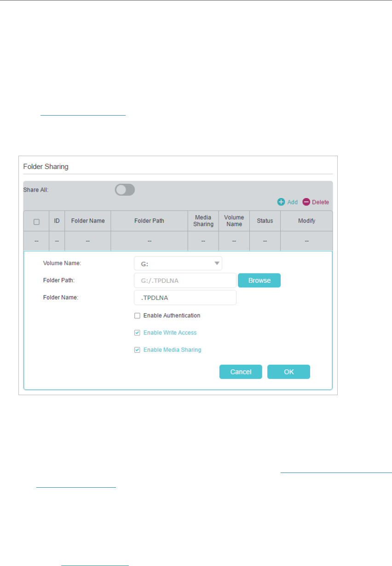The width and height of the screenshot is (392, 566).
Task: Click the Folder Path: form label
Action: (x=59, y=280)
